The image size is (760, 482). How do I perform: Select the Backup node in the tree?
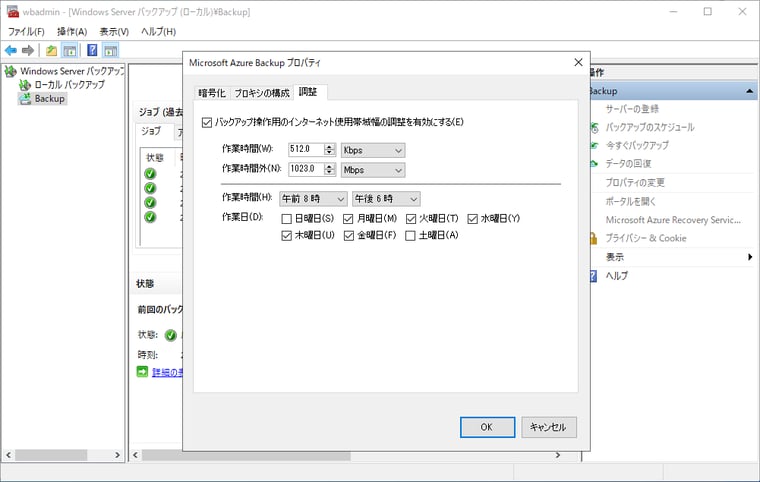click(x=49, y=99)
